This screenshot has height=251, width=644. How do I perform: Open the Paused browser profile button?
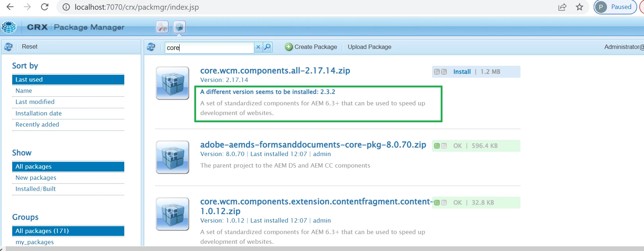615,7
